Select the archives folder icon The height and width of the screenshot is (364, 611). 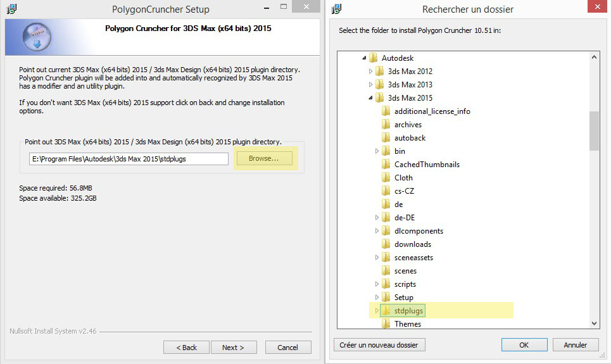tap(386, 124)
